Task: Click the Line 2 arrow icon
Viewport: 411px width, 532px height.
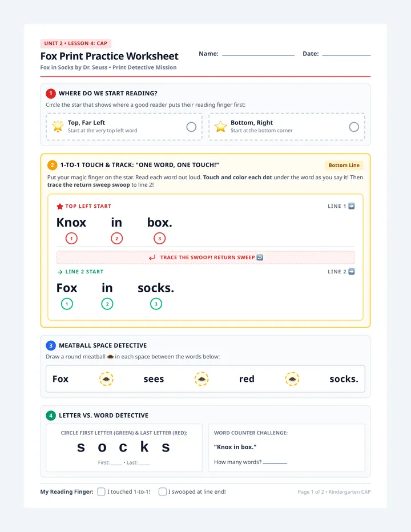Action: coord(352,272)
